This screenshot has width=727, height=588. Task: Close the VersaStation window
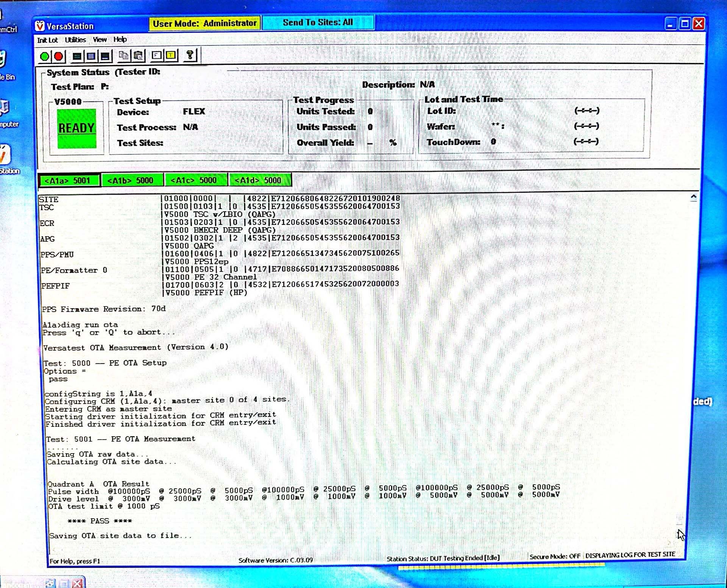point(699,24)
